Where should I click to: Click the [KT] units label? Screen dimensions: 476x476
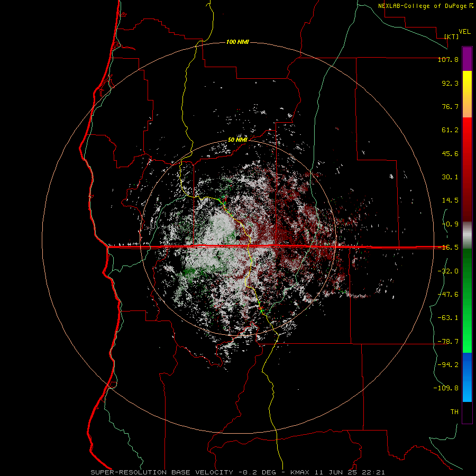coord(452,36)
